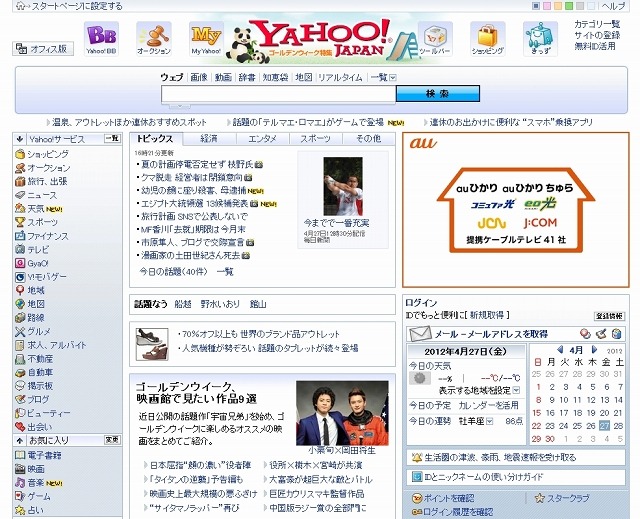
Task: Click the オフィス版 button
Action: pos(43,49)
